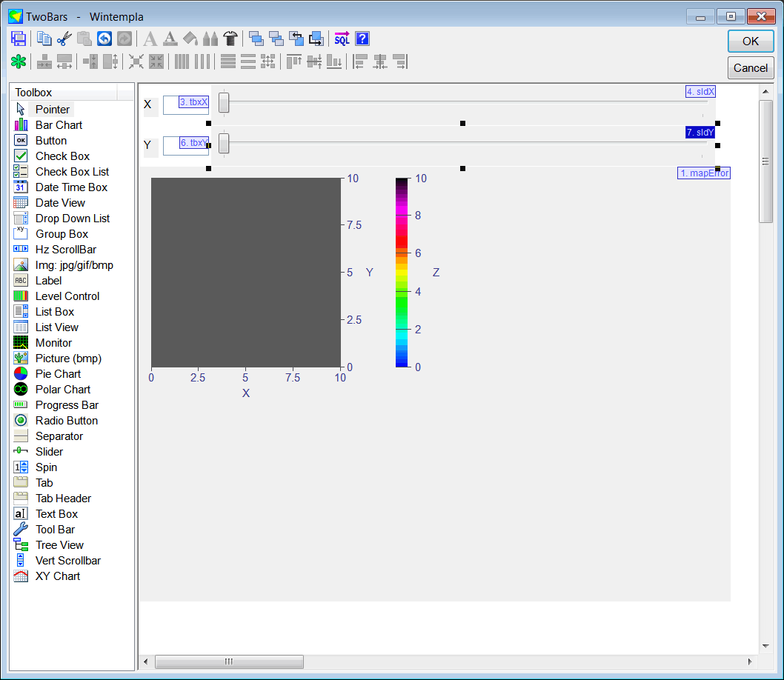Click the align right edges icon
The width and height of the screenshot is (784, 680).
[x=400, y=61]
